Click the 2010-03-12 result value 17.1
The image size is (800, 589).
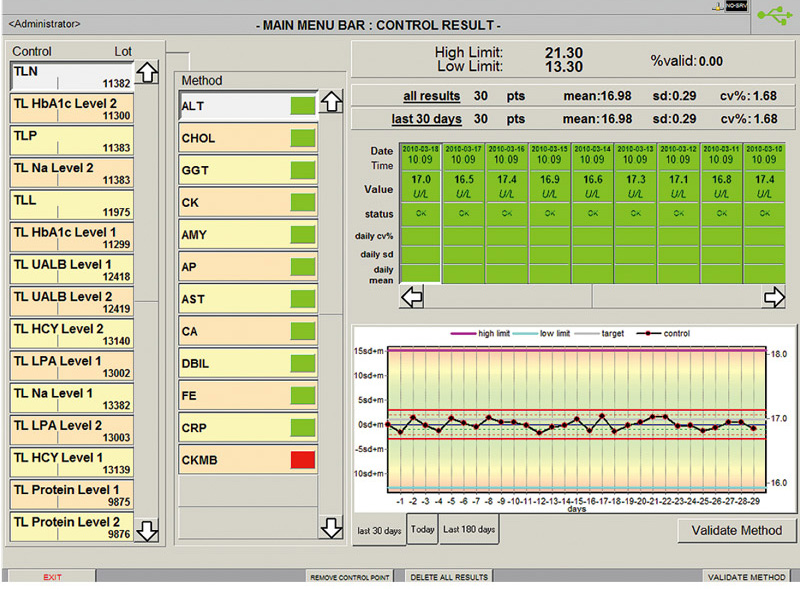[679, 180]
